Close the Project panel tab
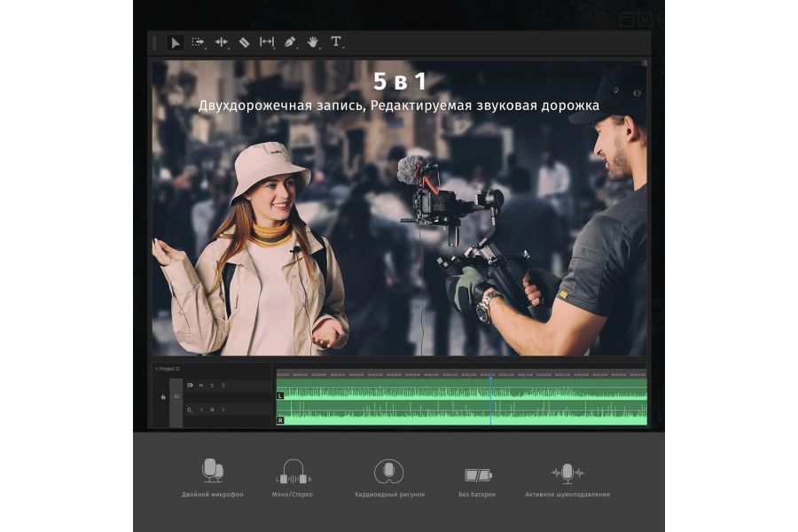Screen dimensions: 798x532 157,369
